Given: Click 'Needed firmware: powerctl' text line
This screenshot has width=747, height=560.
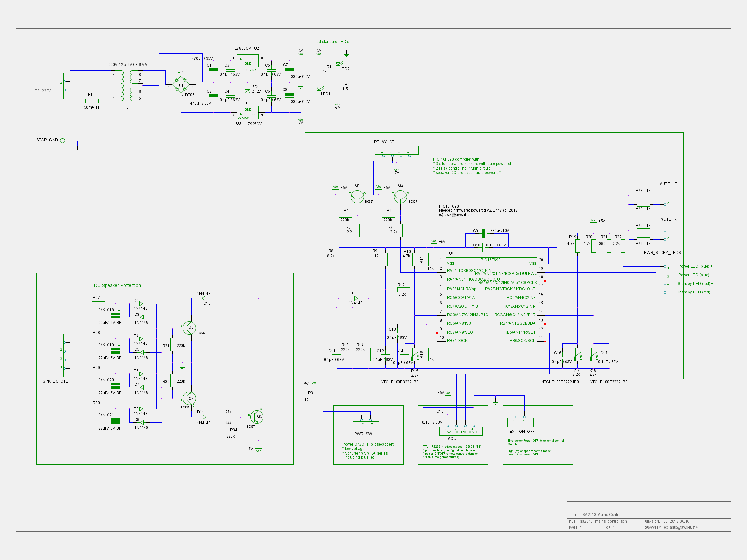Looking at the screenshot, I should pyautogui.click(x=478, y=210).
